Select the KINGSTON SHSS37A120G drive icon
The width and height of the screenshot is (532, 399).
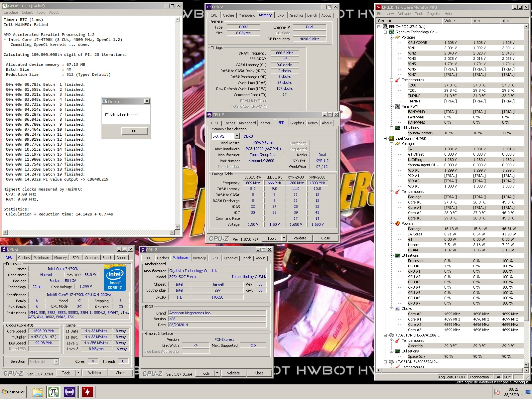[x=391, y=335]
